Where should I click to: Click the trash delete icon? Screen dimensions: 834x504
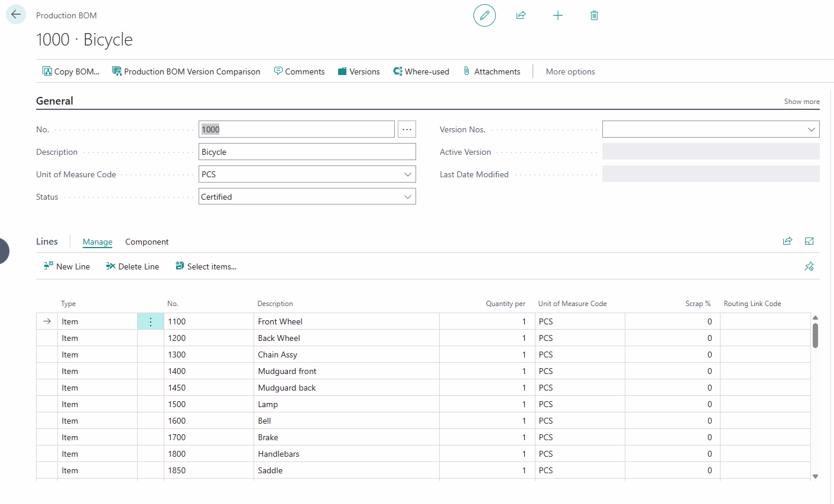click(x=594, y=15)
